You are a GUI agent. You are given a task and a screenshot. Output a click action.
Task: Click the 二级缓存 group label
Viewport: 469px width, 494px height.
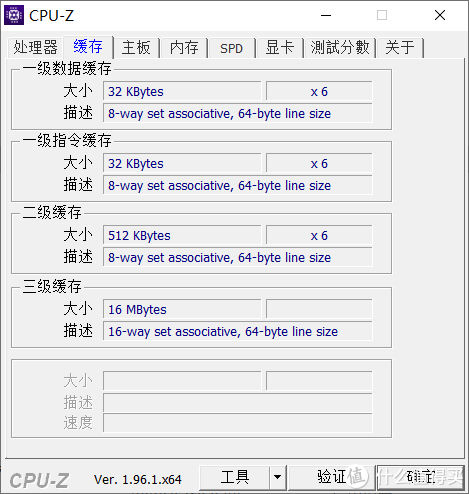click(52, 212)
